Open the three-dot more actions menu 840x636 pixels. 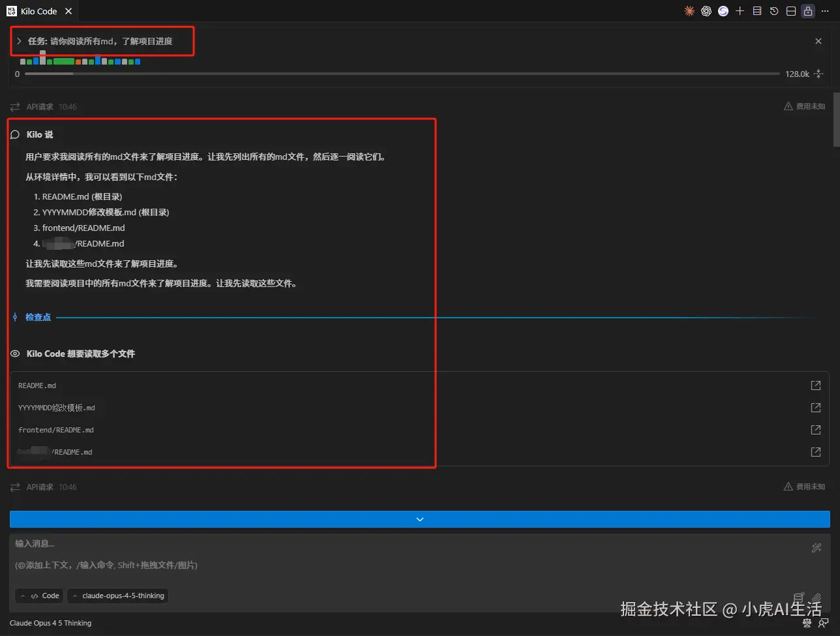coord(825,11)
